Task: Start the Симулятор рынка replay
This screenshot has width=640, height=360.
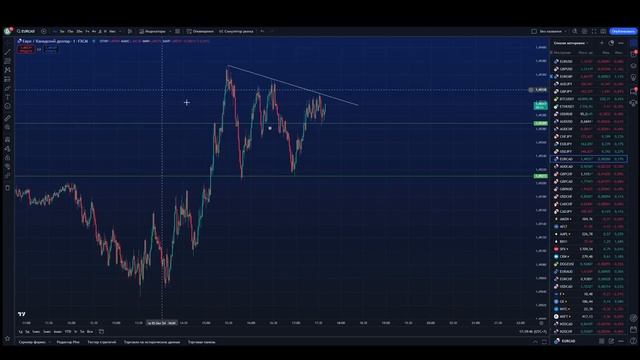Action: click(x=236, y=31)
